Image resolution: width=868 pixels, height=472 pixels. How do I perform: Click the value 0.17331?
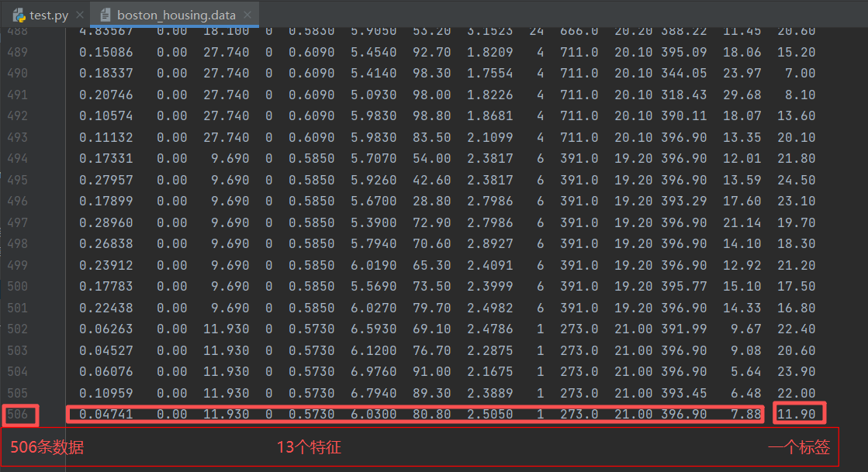tap(105, 159)
